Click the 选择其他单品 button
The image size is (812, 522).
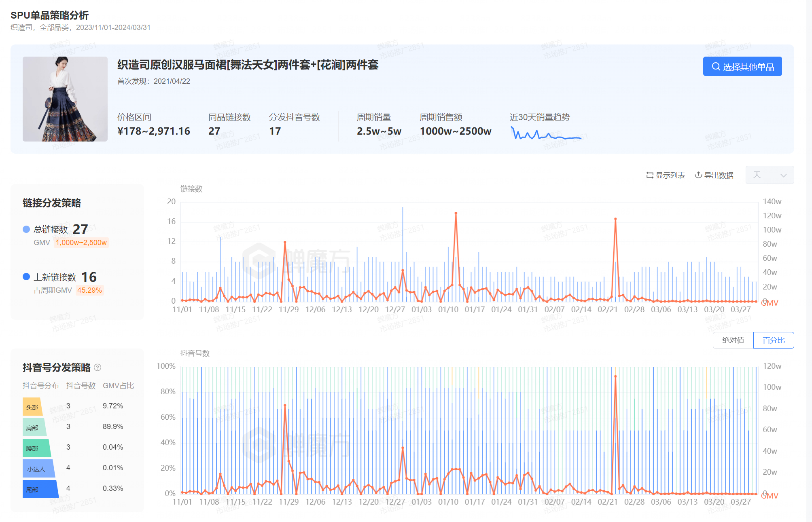pos(742,66)
